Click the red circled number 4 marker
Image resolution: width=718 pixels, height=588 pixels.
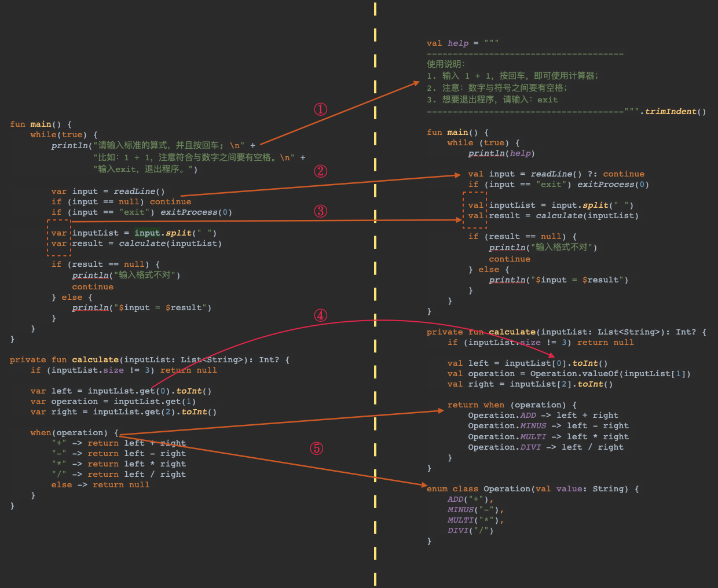click(320, 315)
